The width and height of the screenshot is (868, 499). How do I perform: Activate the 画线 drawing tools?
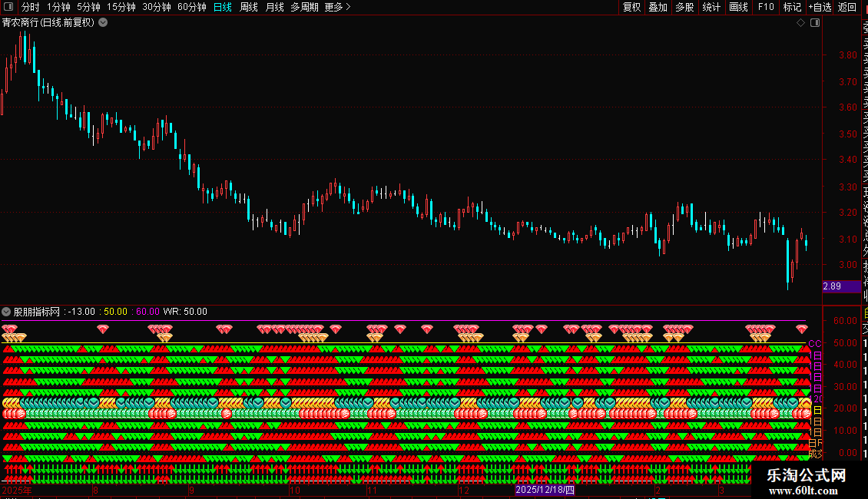(x=738, y=7)
